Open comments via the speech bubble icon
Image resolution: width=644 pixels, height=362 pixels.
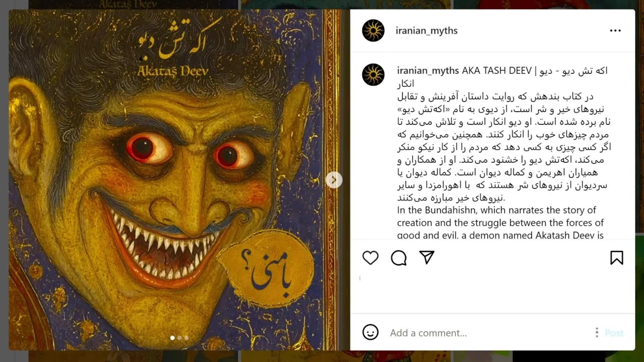pos(398,258)
